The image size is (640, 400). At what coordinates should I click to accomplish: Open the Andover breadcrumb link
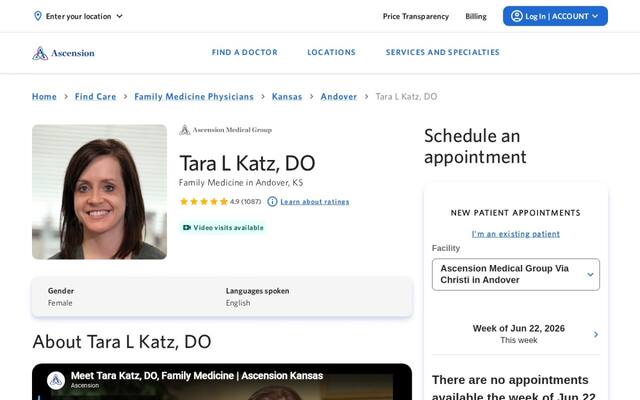pos(338,97)
